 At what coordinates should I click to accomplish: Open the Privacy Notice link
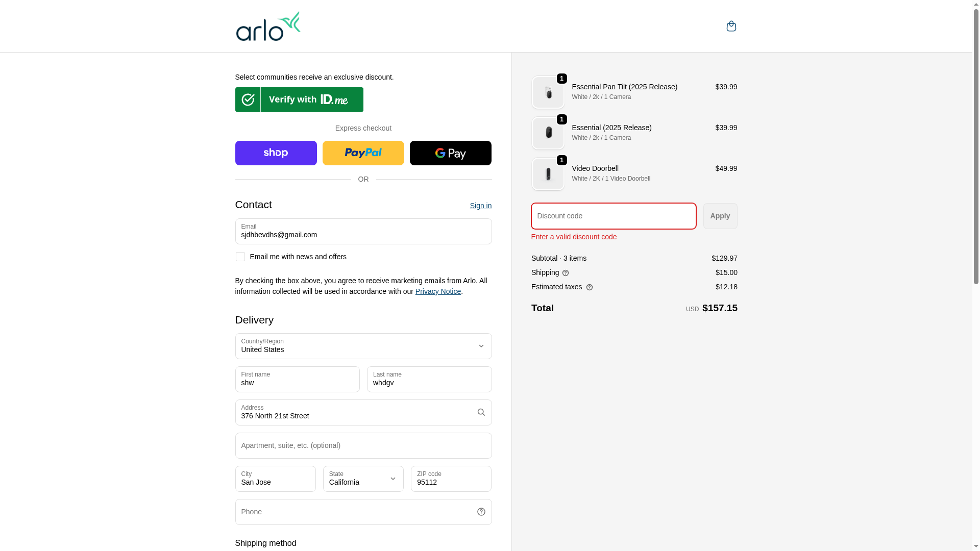(438, 291)
